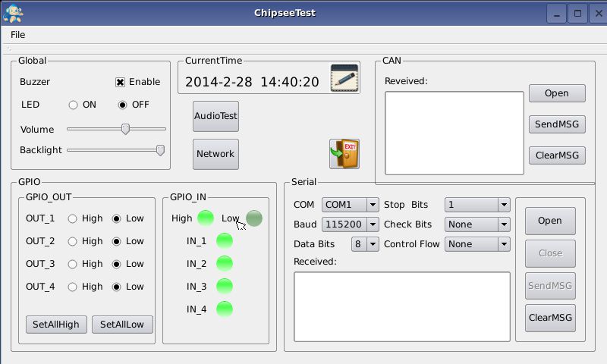This screenshot has width=607, height=364.
Task: Click the Serial ClearMSG button
Action: pyautogui.click(x=550, y=318)
